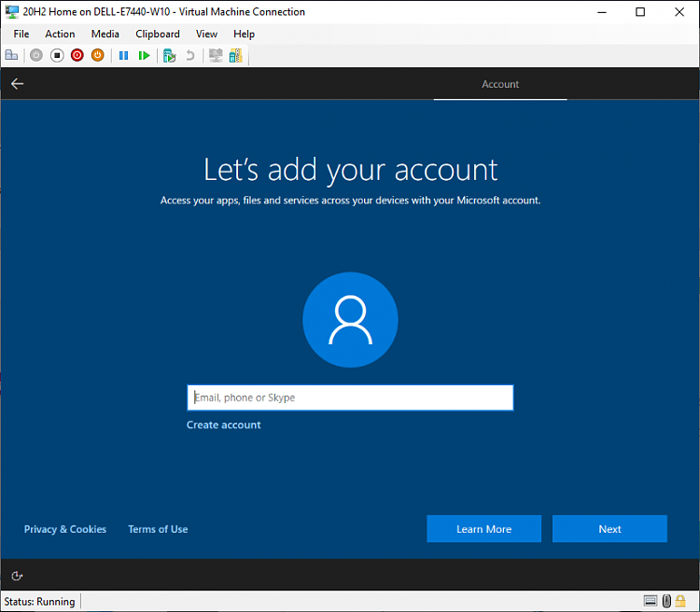Click the user avatar circle
Screen dimensions: 700x612
(x=350, y=320)
